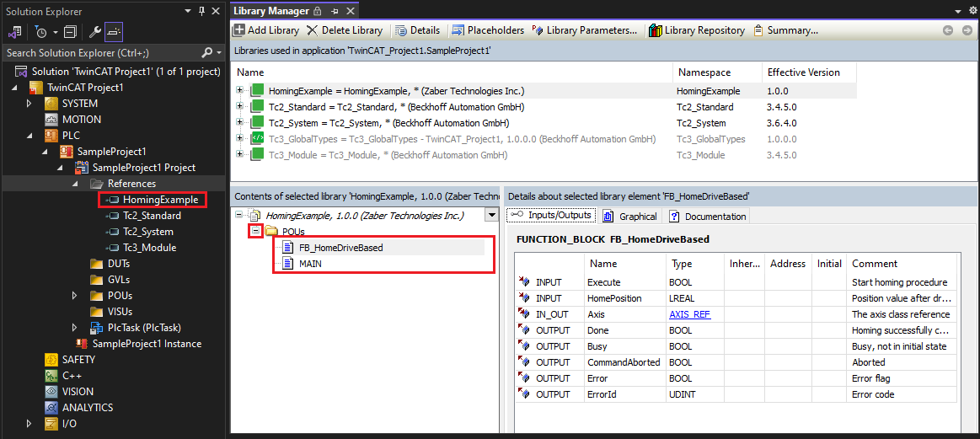The height and width of the screenshot is (439, 980).
Task: Click the VISION eye icon
Action: pos(51,392)
